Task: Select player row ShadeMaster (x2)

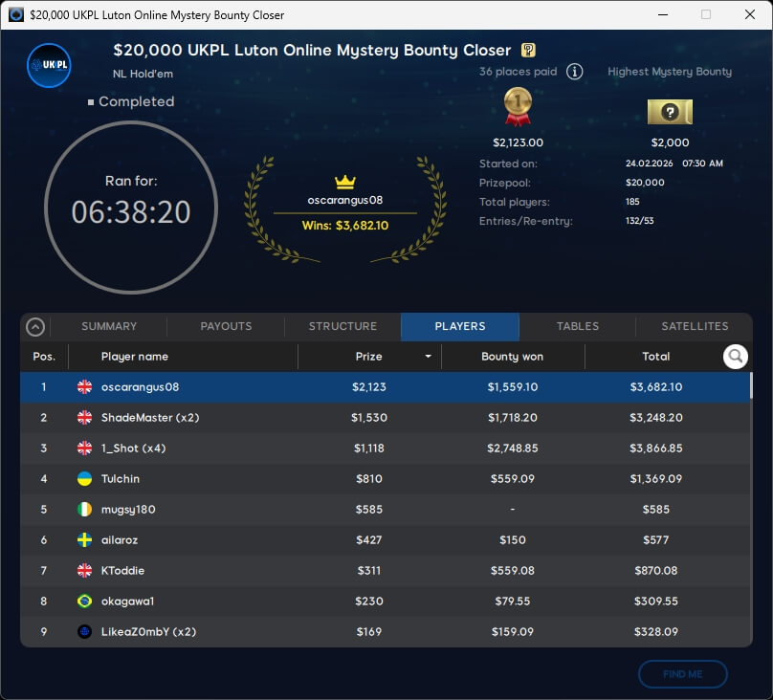Action: click(x=383, y=418)
